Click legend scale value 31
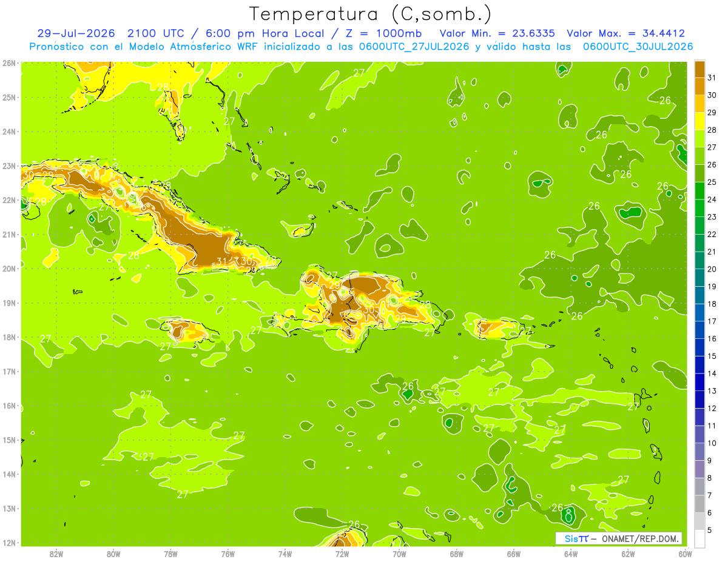 tap(712, 78)
